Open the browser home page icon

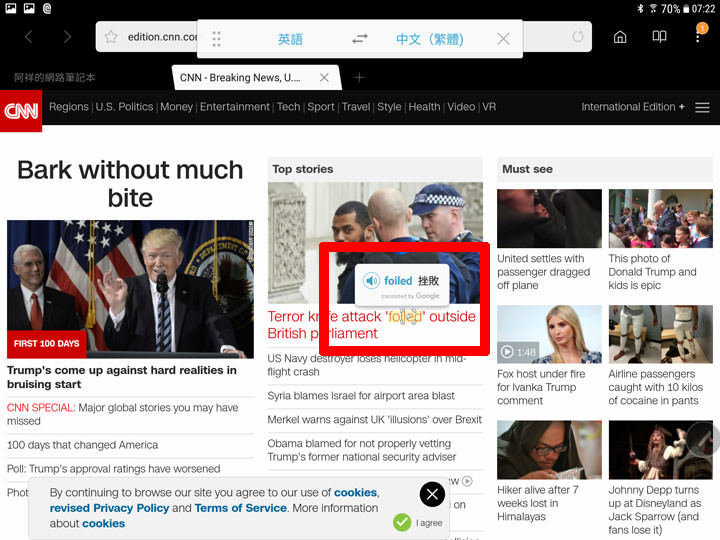click(620, 37)
